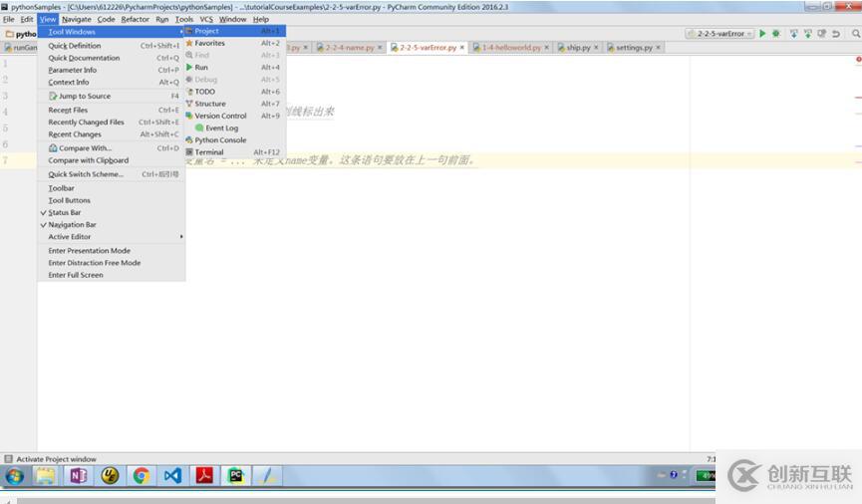This screenshot has width=862, height=504.
Task: Click Show History toolbar icon
Action: [821, 34]
